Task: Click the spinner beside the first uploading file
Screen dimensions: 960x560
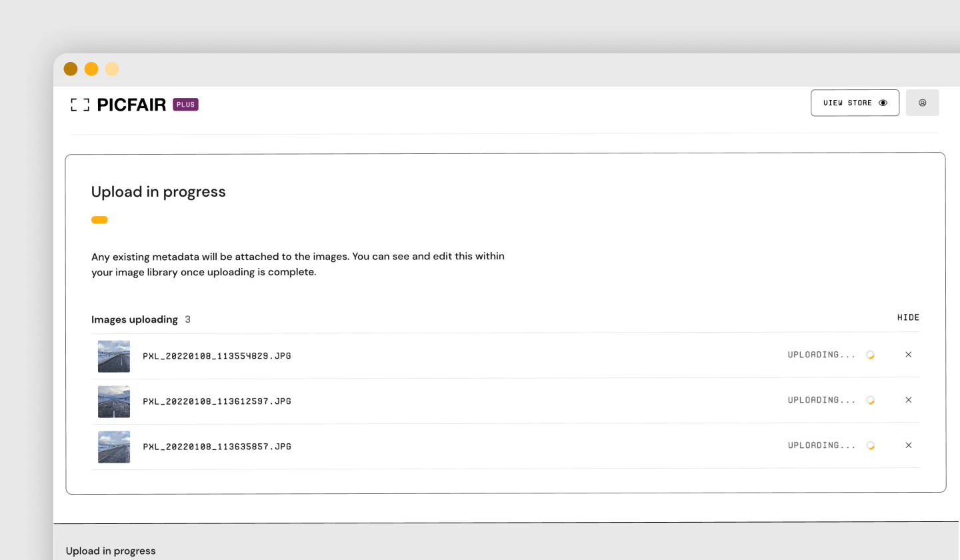Action: click(870, 355)
